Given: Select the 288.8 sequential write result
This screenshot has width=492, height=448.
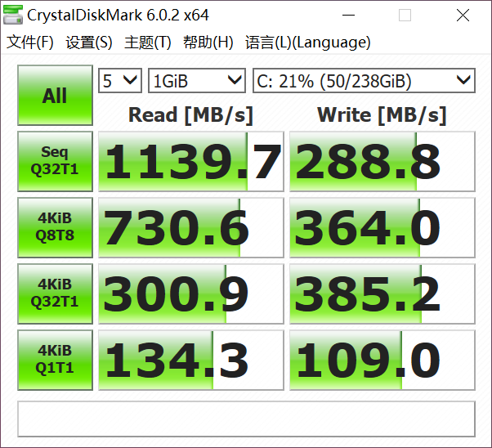Looking at the screenshot, I should point(382,161).
